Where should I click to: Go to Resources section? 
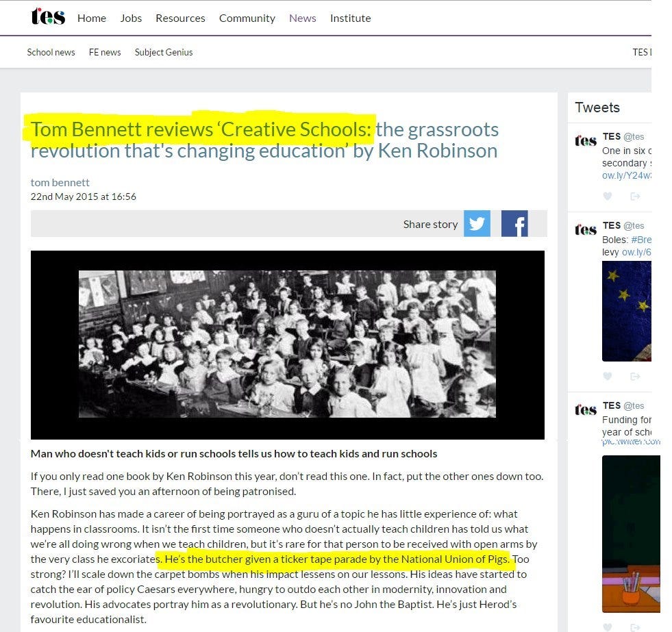click(180, 18)
